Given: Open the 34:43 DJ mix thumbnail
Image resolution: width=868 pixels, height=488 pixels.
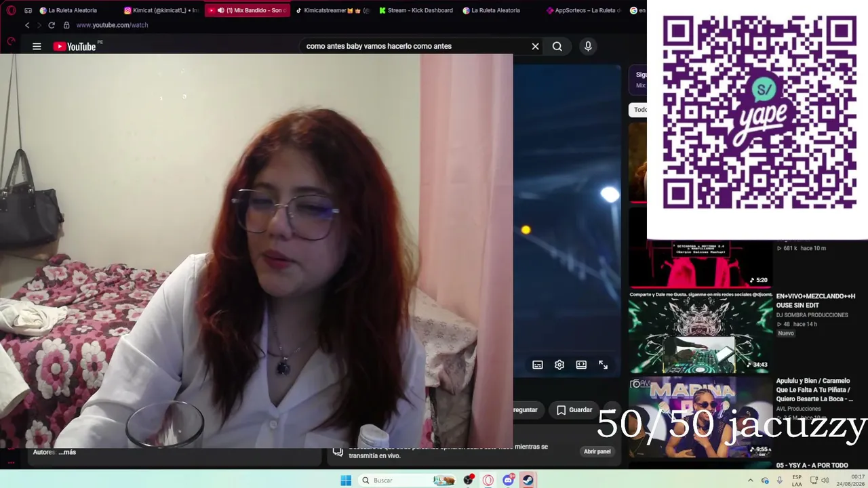Looking at the screenshot, I should pos(701,332).
